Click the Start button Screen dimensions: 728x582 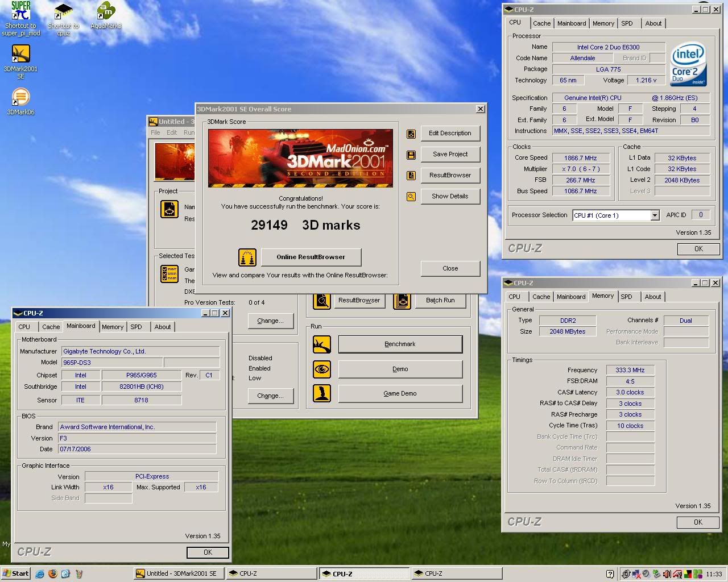coord(15,573)
